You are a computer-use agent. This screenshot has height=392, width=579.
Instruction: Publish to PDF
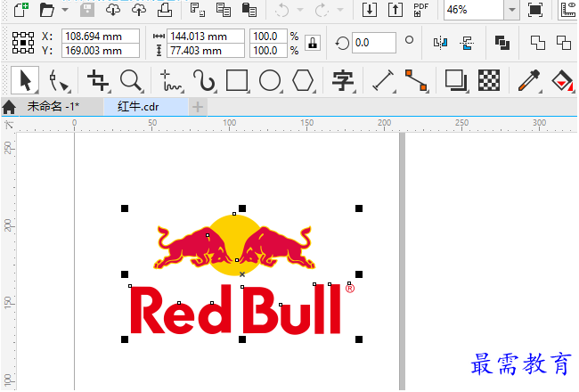421,10
